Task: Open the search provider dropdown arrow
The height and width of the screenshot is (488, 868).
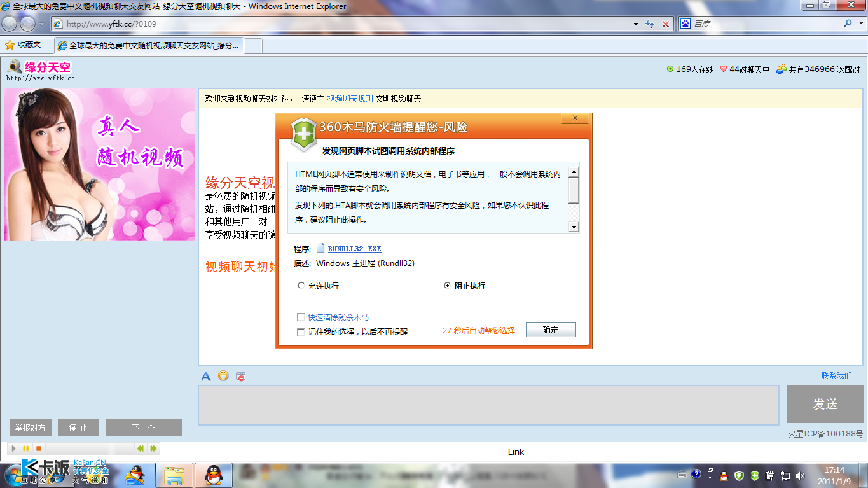Action: tap(861, 24)
